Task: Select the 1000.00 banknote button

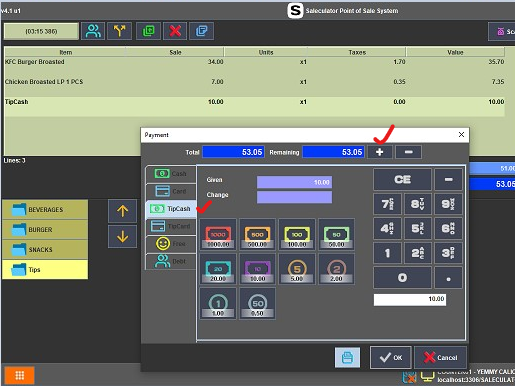Action: [218, 235]
